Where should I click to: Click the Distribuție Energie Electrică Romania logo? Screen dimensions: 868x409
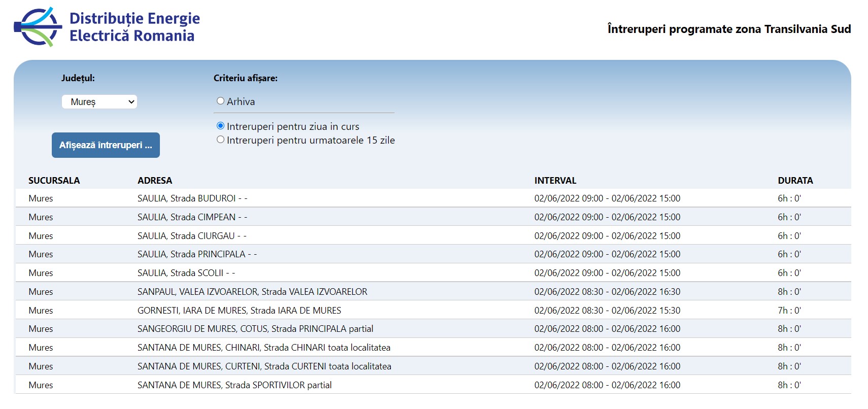click(107, 27)
